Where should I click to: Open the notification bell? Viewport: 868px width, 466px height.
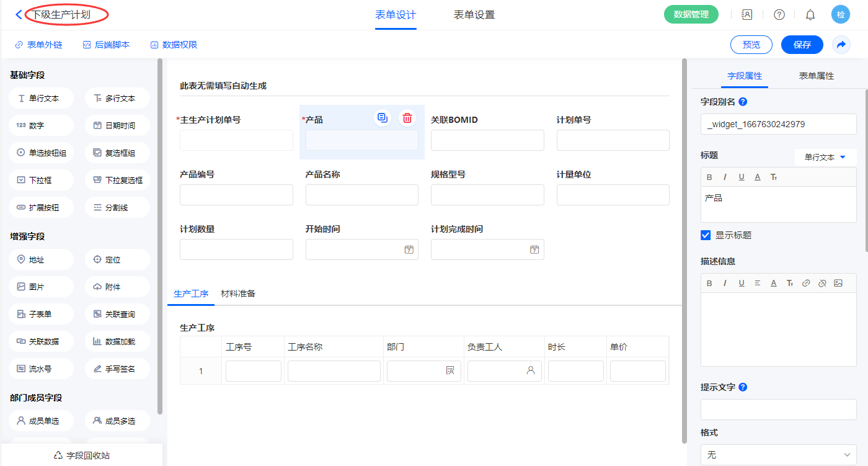click(x=810, y=15)
